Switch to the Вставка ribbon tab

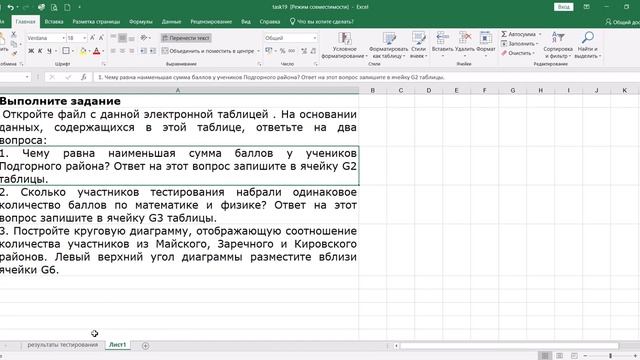click(54, 22)
